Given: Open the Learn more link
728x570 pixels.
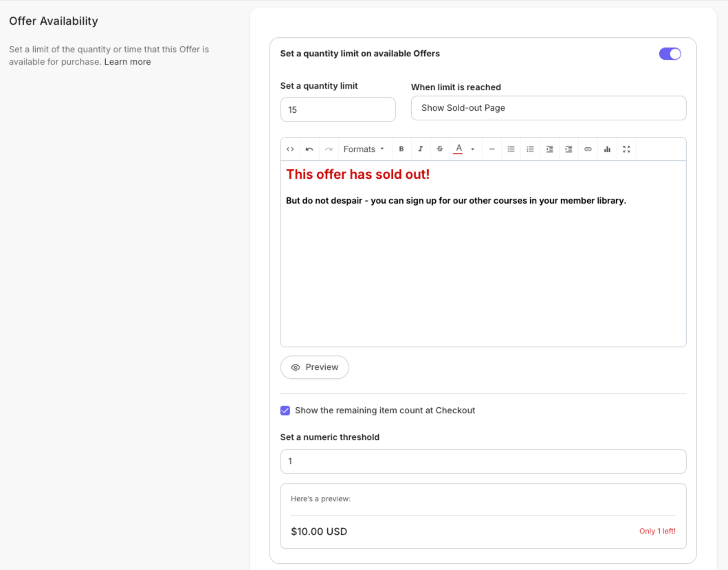Looking at the screenshot, I should click(127, 62).
